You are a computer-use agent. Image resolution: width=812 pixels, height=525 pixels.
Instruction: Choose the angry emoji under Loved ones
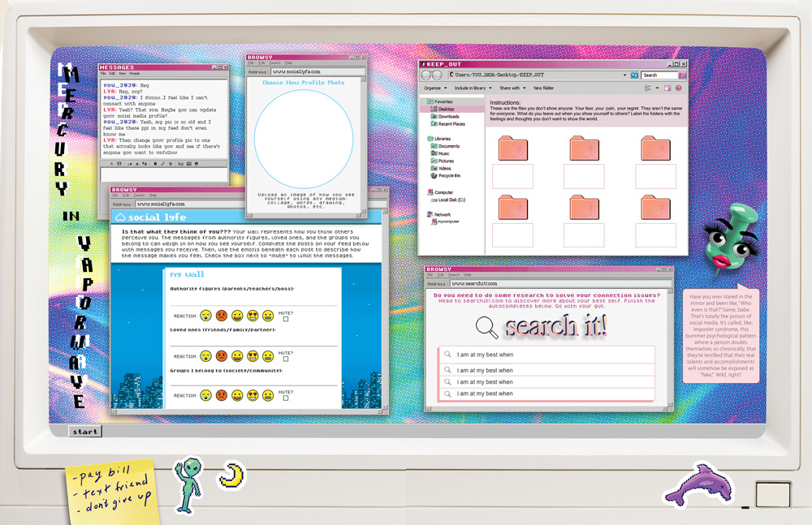click(221, 356)
